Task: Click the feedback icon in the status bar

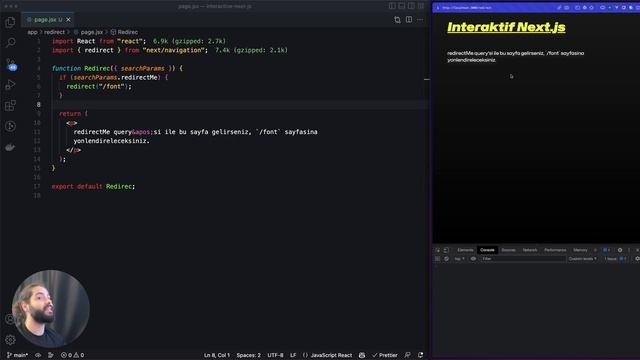Action: coord(407,355)
